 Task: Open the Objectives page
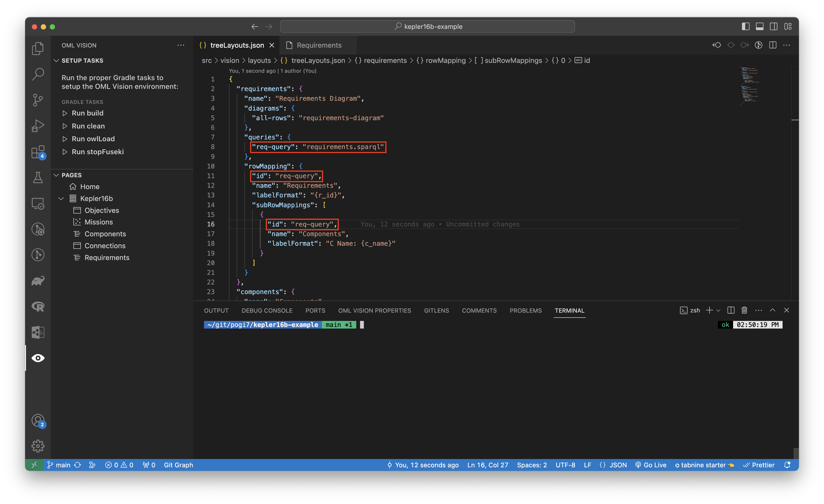pos(102,210)
